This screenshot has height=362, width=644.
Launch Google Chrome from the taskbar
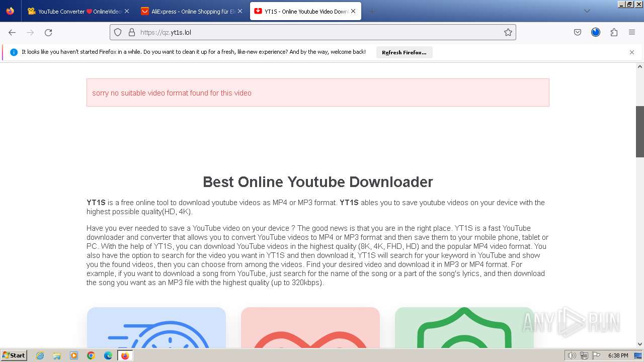91,355
